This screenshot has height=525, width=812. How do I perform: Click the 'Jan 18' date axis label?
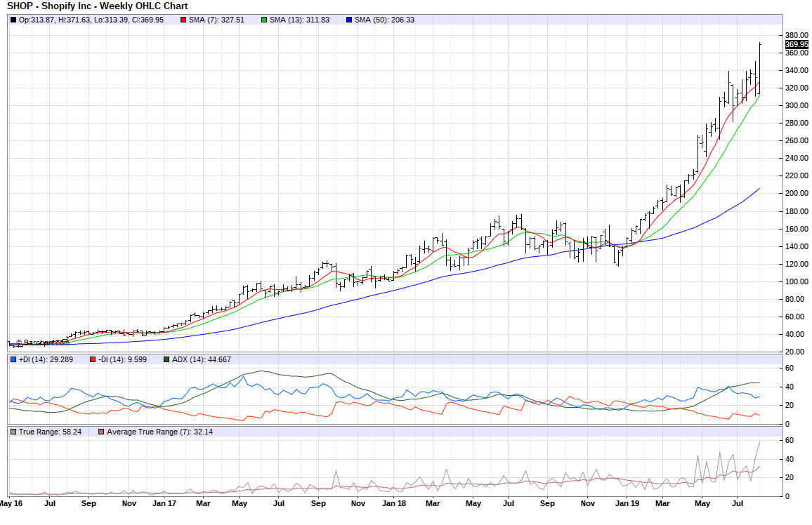(x=394, y=503)
